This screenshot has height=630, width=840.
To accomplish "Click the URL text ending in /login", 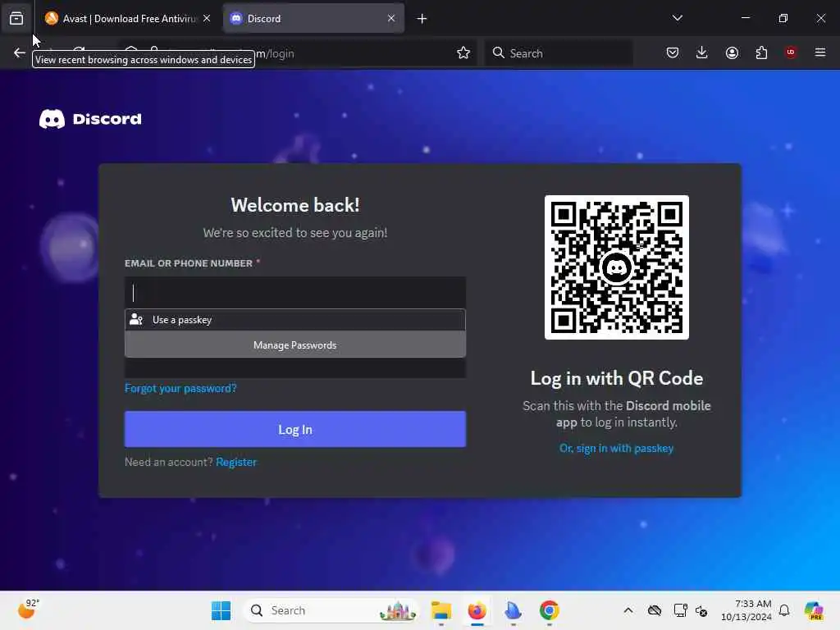I will click(x=275, y=53).
